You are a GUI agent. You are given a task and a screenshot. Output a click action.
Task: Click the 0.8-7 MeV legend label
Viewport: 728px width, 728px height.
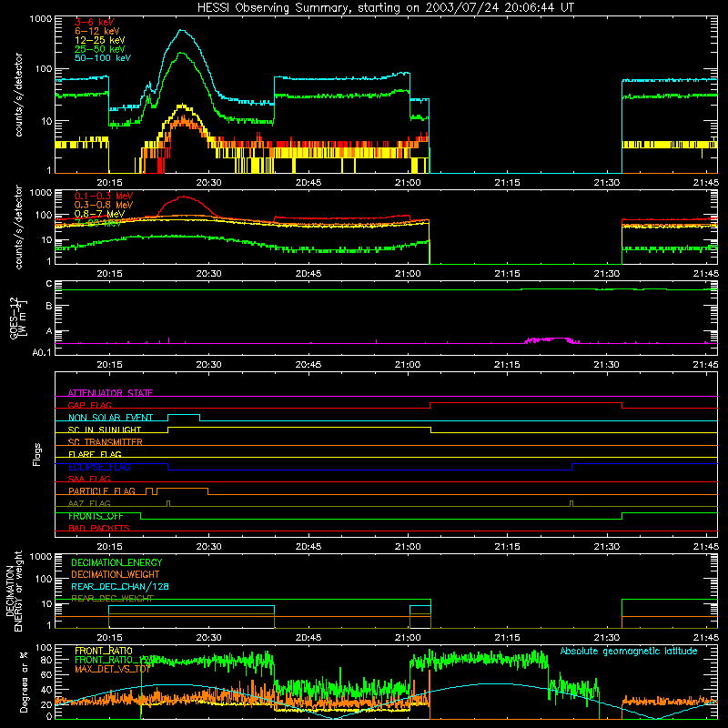[99, 214]
